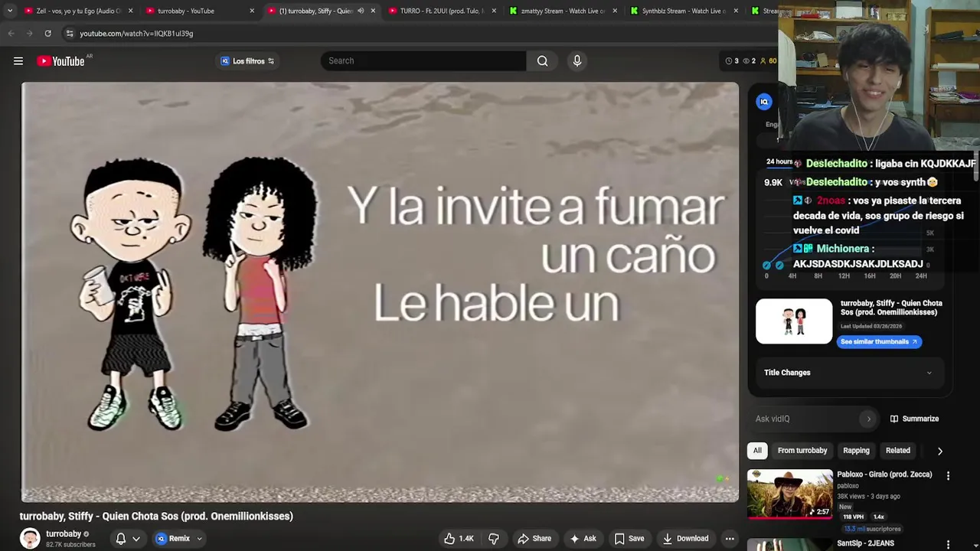Select the From turrobaby filter chip
980x551 pixels.
pyautogui.click(x=802, y=451)
